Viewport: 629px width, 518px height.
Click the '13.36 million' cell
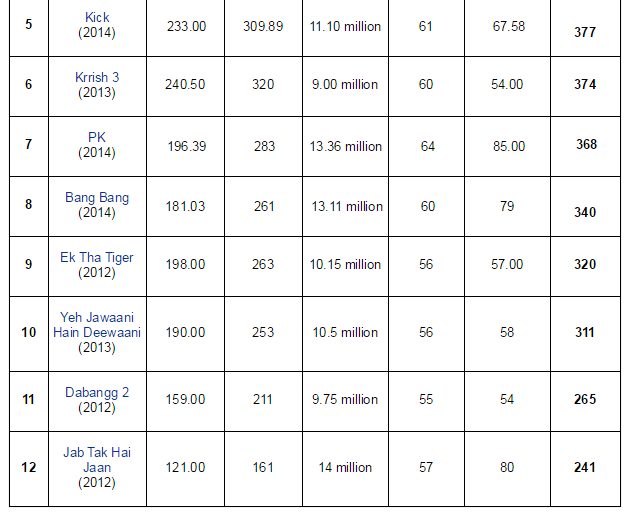345,146
